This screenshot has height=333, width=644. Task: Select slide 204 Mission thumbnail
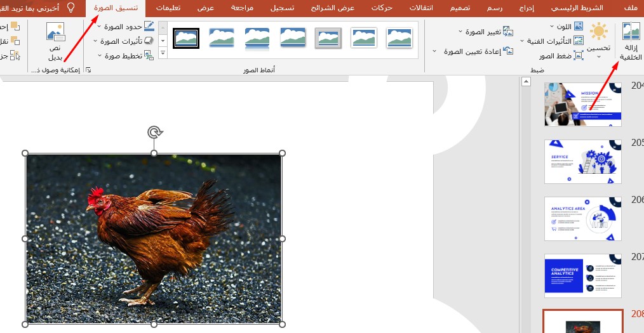[583, 104]
